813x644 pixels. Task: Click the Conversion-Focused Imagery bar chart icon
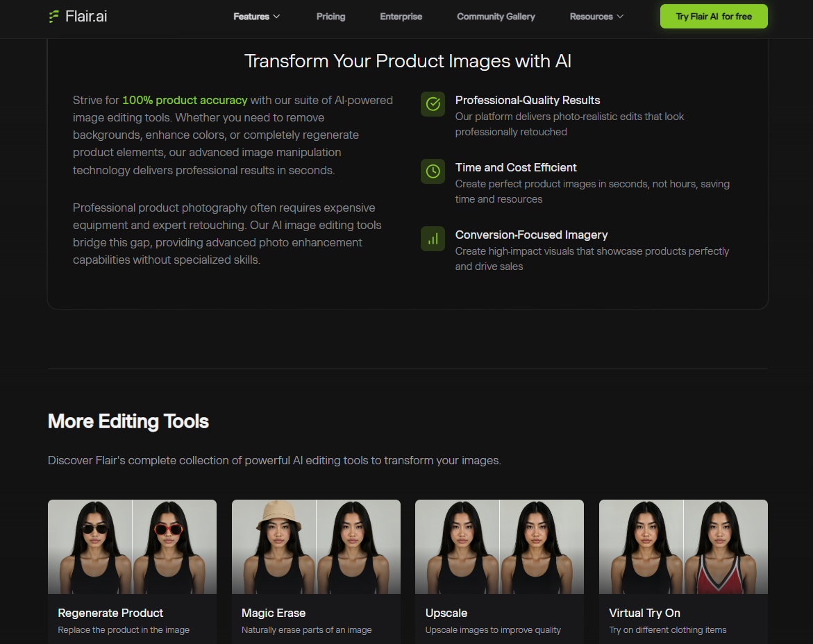(433, 239)
